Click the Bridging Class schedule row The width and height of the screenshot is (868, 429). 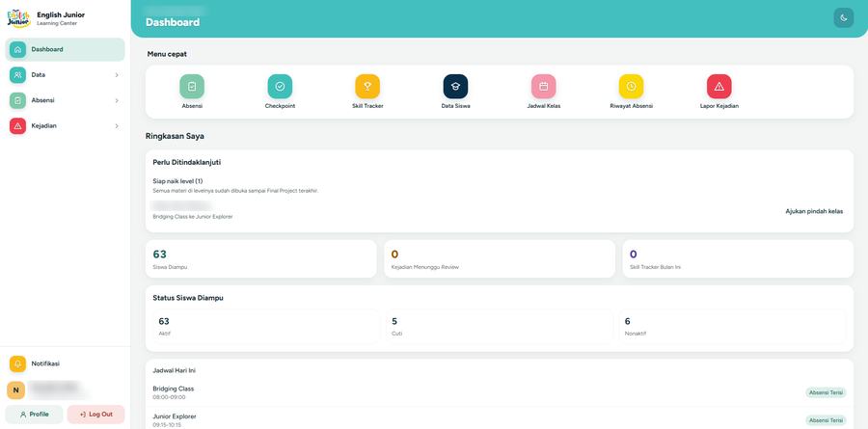pyautogui.click(x=500, y=392)
